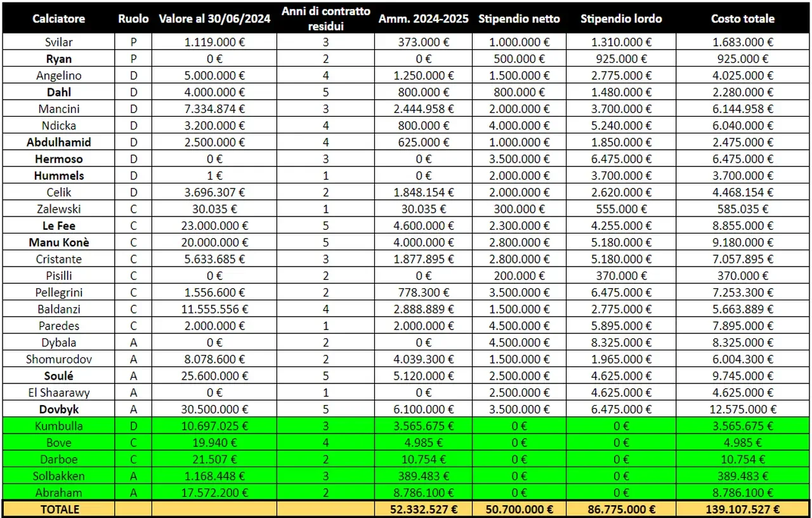Click the total cost 139.107.527 € cell
This screenshot has width=812, height=518.
coord(742,509)
